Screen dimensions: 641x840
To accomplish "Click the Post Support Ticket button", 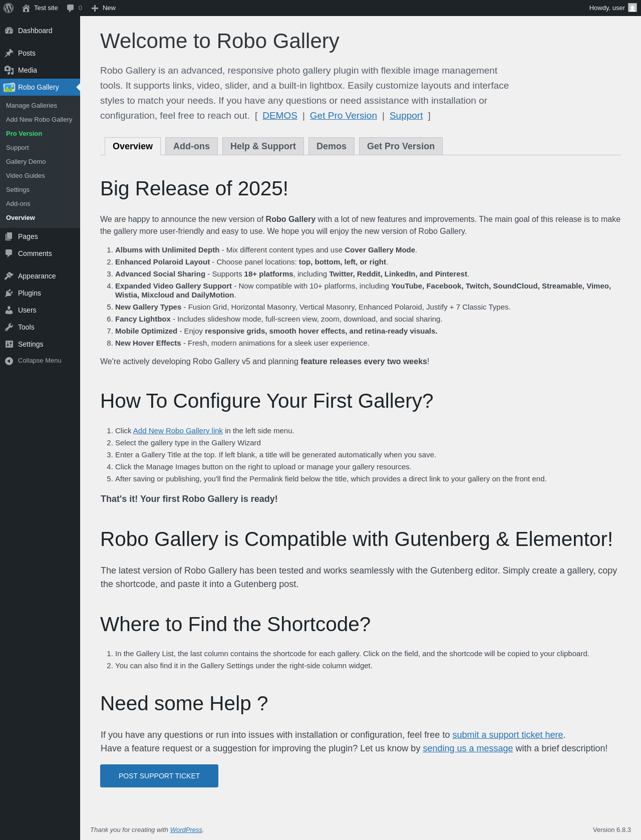I will 159,776.
